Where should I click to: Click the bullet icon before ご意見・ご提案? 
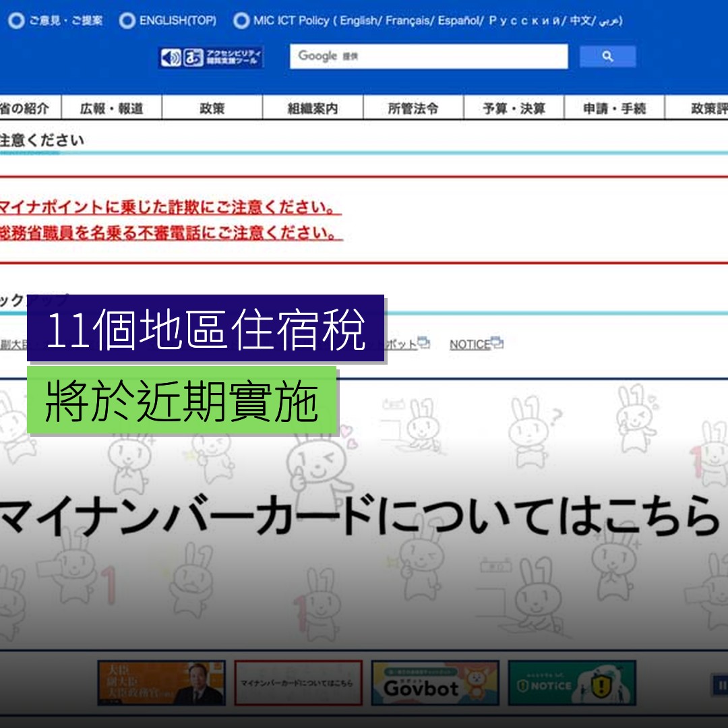point(16,21)
